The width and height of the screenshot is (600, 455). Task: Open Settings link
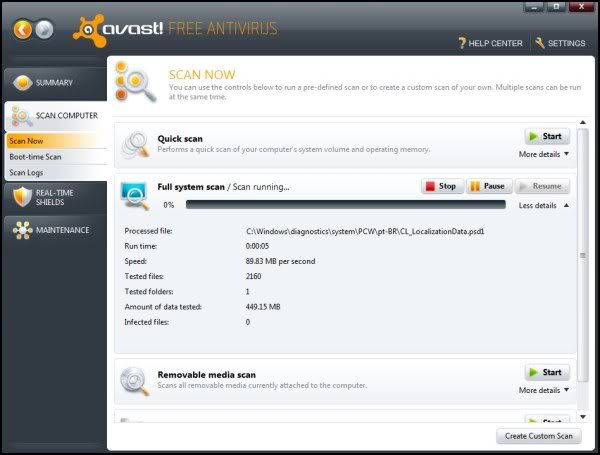pos(560,43)
